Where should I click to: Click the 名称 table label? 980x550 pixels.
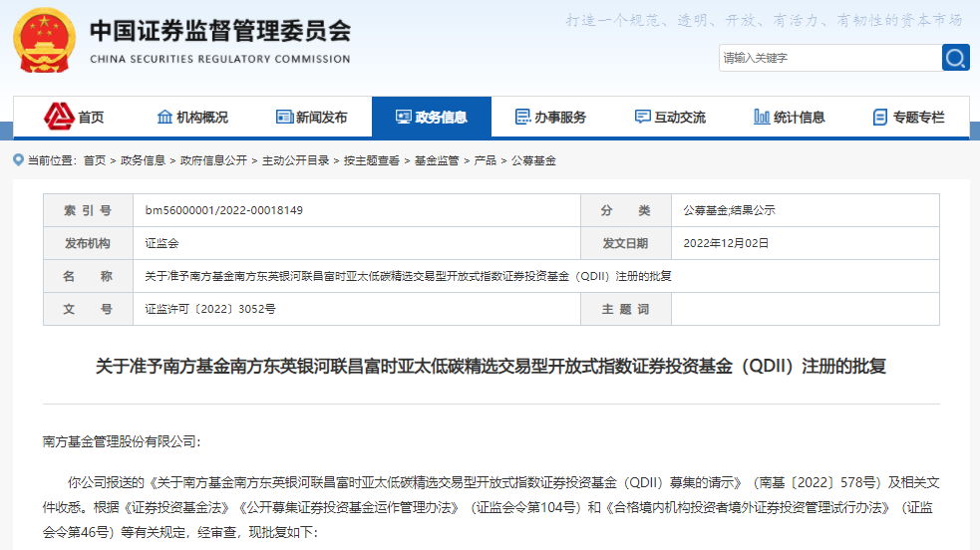pyautogui.click(x=88, y=276)
